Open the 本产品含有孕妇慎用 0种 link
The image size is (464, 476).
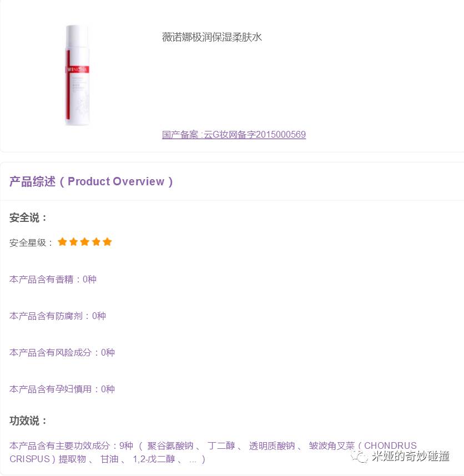click(x=62, y=389)
